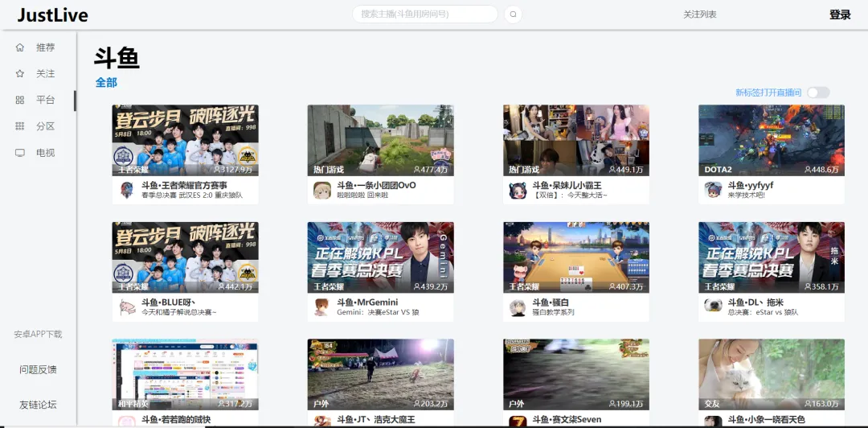Click avatar of 斗鱼•yyfyyf

point(713,190)
